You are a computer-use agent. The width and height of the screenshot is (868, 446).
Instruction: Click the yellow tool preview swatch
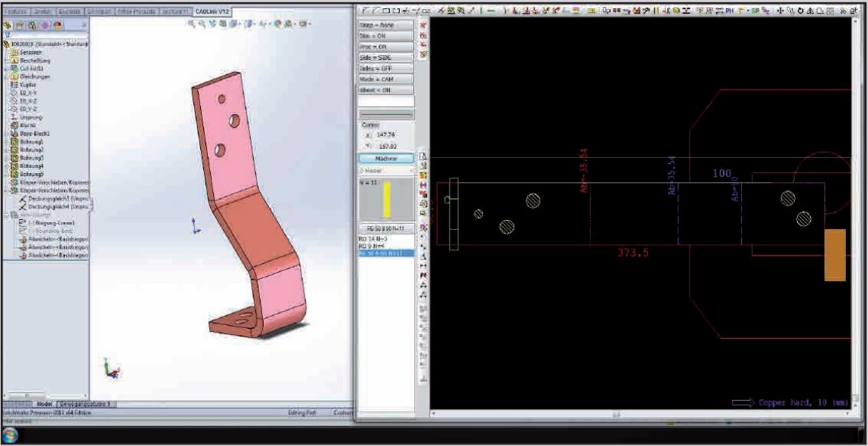(x=385, y=198)
